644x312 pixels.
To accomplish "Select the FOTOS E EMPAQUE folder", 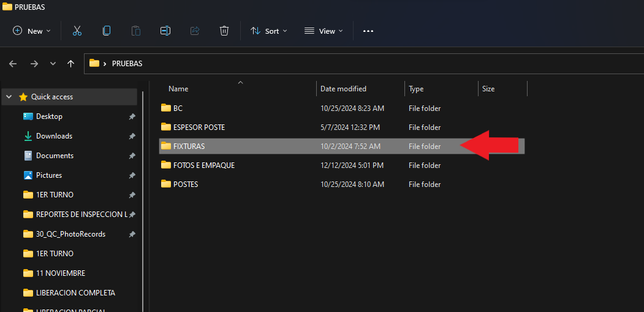I will pos(342,166).
